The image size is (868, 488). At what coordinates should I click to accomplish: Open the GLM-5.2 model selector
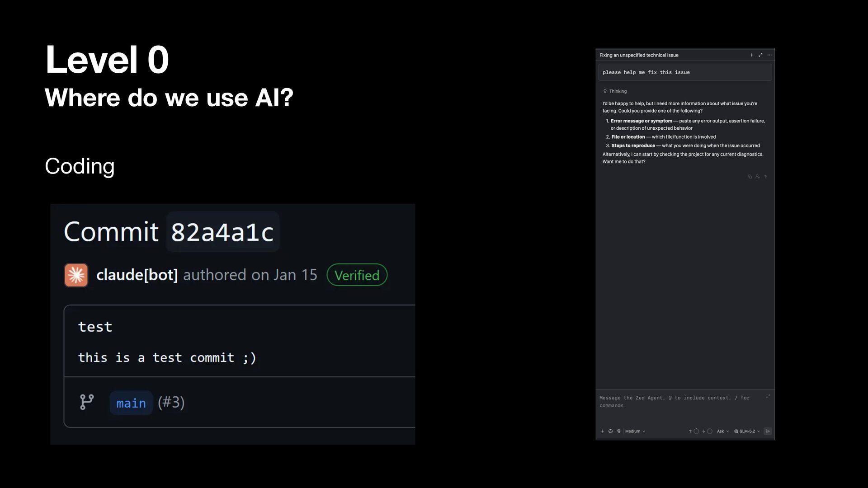747,431
